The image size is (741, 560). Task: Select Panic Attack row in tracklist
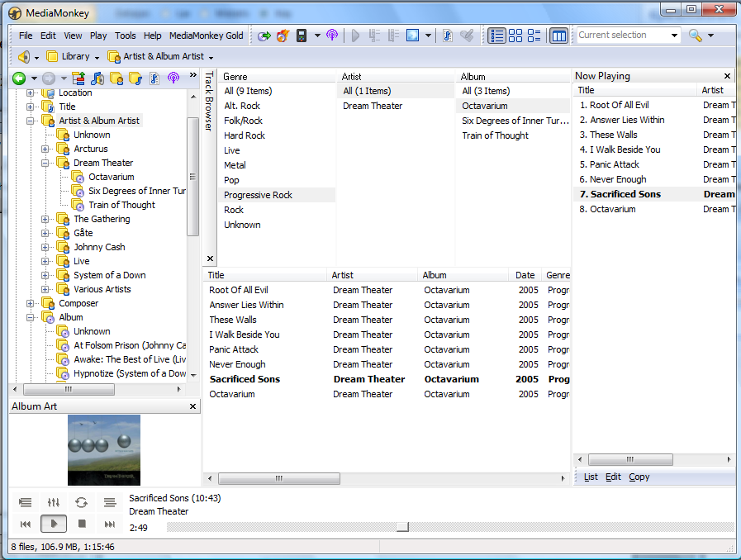(387, 349)
